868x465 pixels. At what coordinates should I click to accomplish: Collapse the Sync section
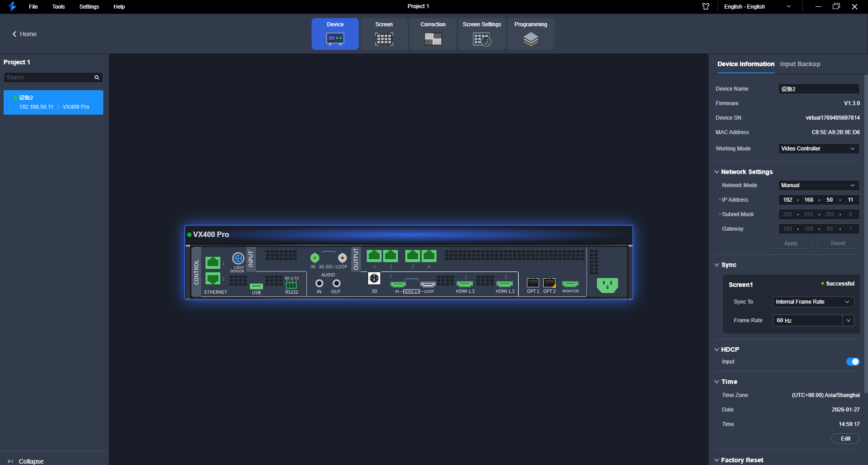coord(717,265)
